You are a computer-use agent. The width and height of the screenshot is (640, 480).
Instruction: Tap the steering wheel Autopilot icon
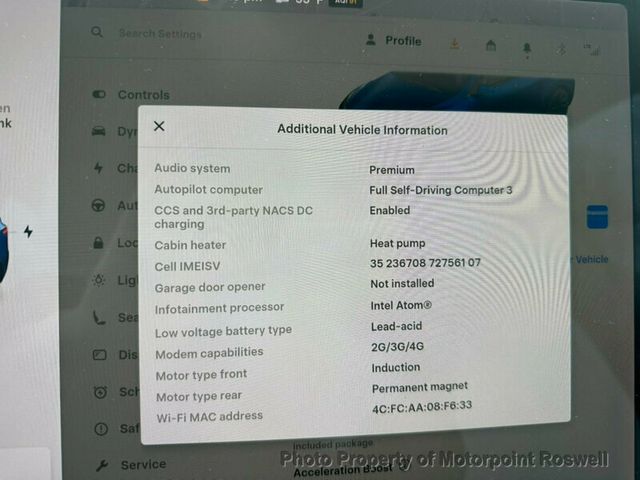click(99, 205)
